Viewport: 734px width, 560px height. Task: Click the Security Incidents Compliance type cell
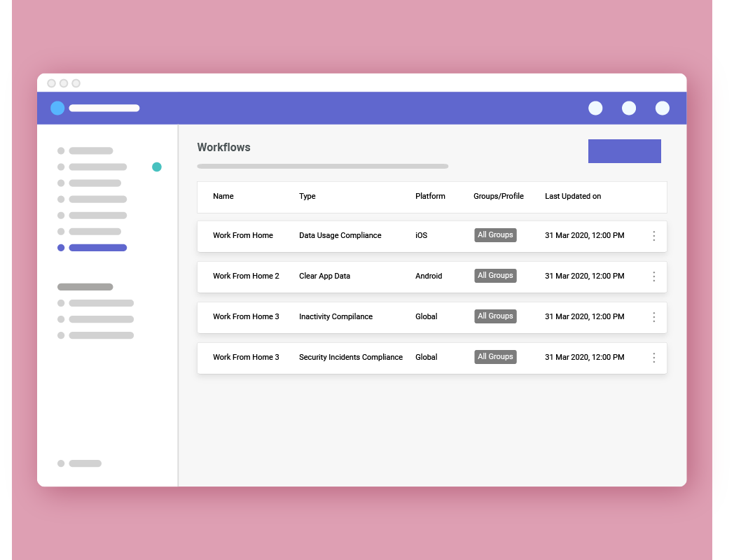click(351, 358)
